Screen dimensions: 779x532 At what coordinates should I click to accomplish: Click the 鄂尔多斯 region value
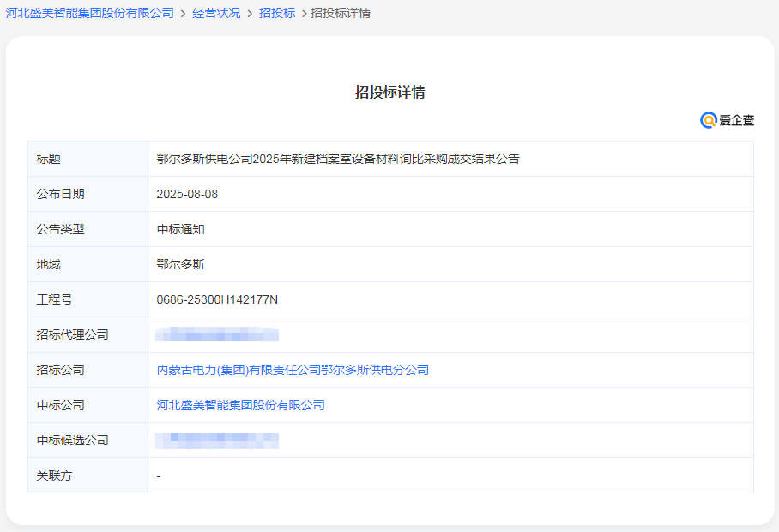tap(179, 264)
